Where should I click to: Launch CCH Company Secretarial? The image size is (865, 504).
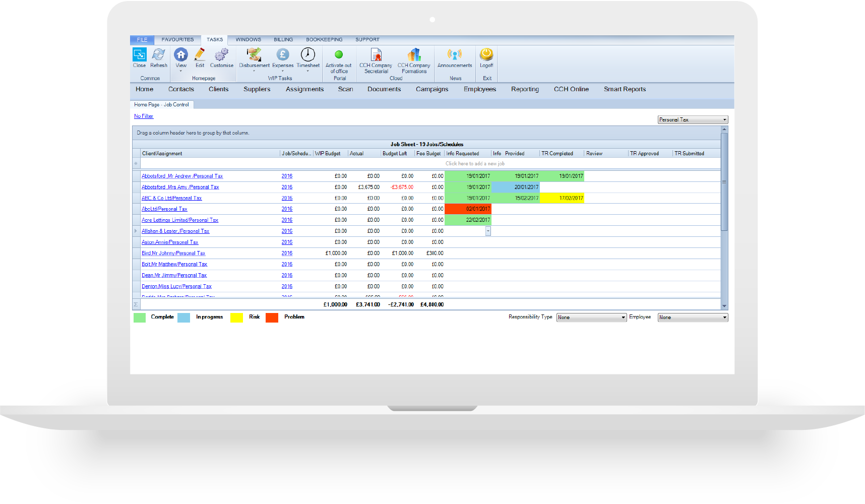click(376, 55)
